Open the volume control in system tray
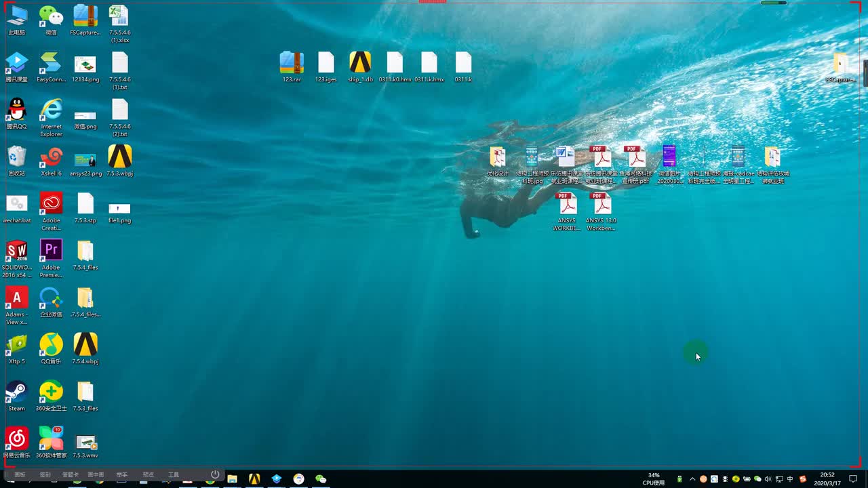This screenshot has height=488, width=868. click(768, 479)
